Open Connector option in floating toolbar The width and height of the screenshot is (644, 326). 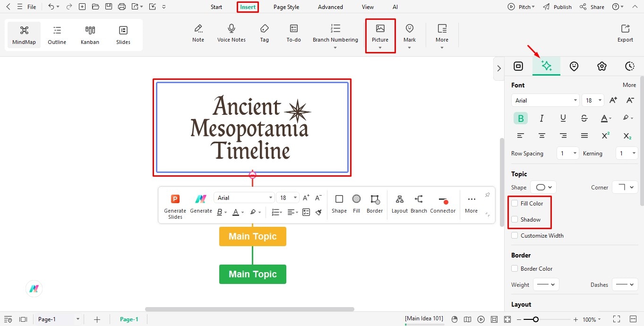[x=443, y=204]
